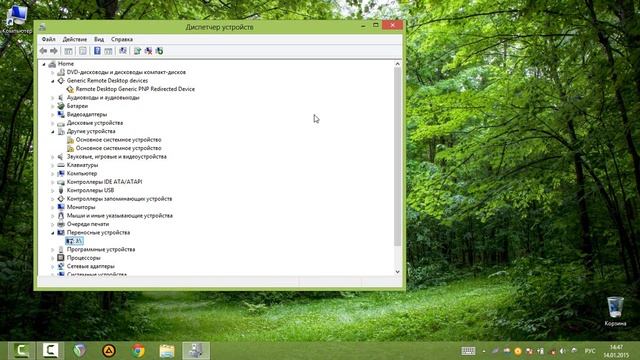Open the Действие menu

click(75, 39)
